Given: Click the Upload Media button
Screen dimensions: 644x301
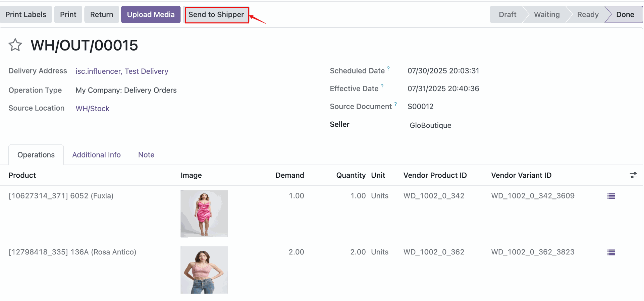Looking at the screenshot, I should (151, 15).
